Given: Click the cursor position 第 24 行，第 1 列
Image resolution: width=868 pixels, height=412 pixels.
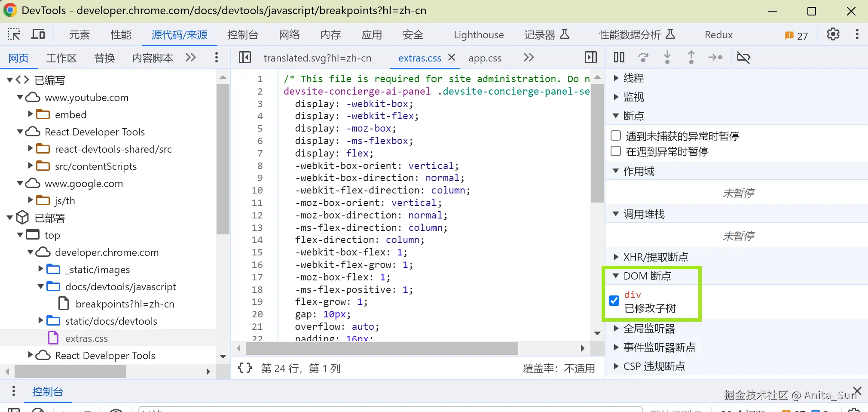Looking at the screenshot, I should [300, 369].
